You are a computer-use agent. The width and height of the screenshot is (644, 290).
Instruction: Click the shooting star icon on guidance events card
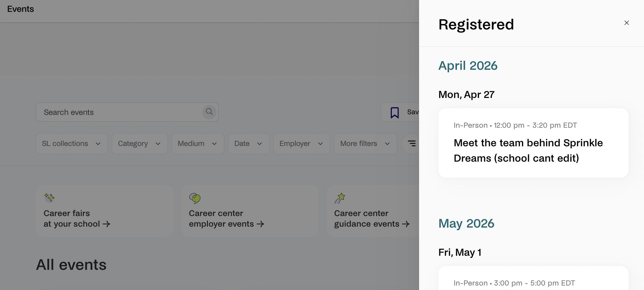click(340, 198)
